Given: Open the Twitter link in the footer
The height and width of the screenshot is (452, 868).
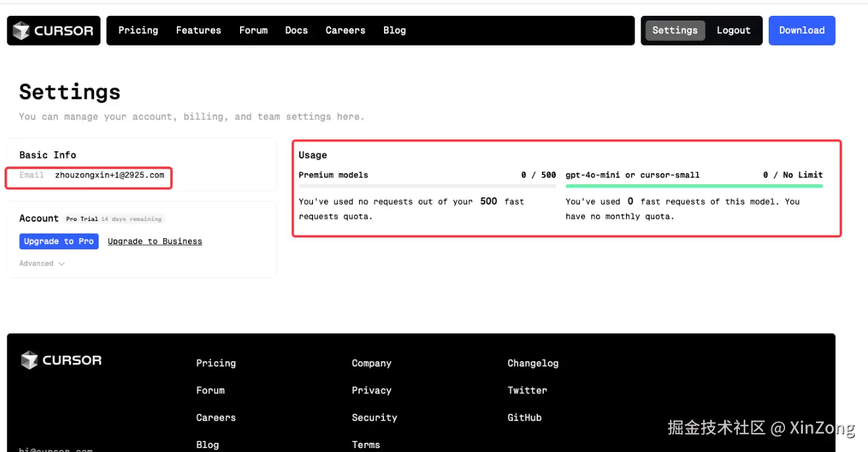Looking at the screenshot, I should point(527,390).
